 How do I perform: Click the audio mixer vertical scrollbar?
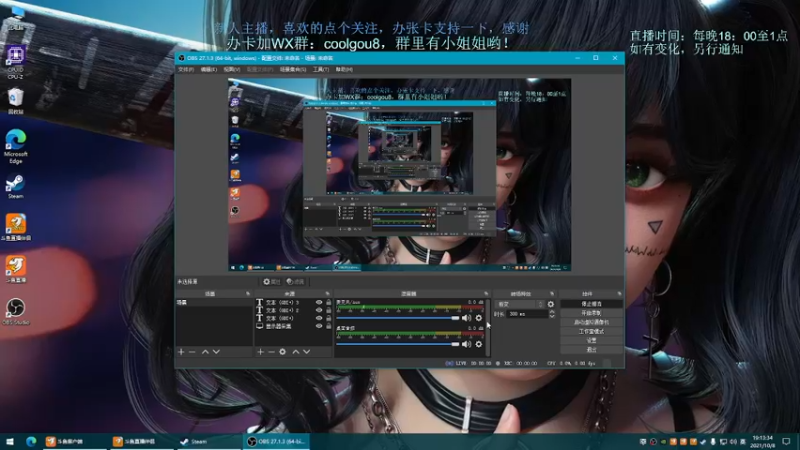point(488,327)
